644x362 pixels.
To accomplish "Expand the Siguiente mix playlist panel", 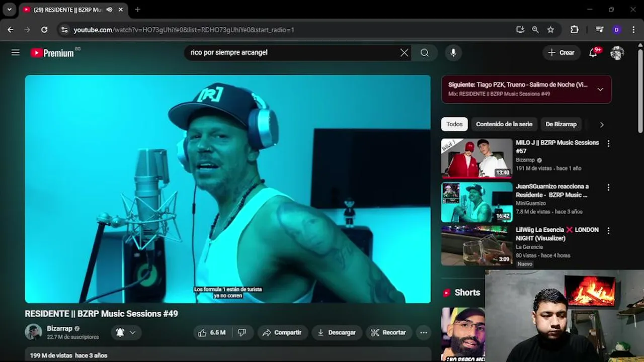I will [600, 89].
